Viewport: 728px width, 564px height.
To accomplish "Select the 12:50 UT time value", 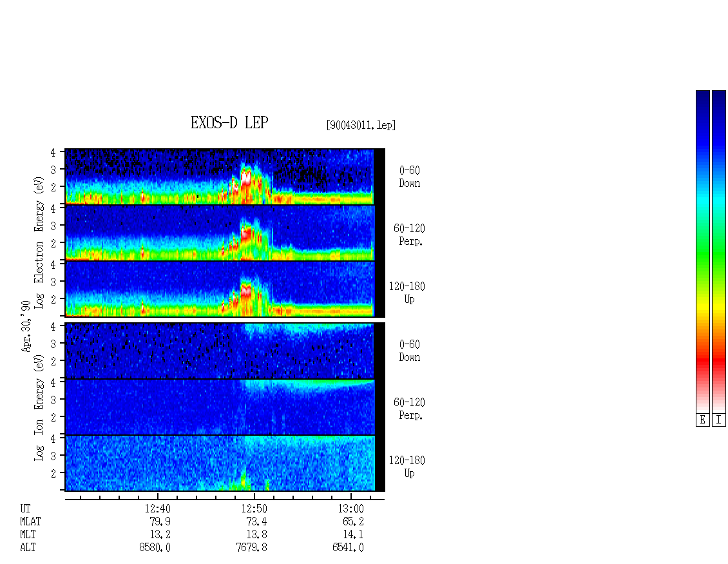I will click(x=254, y=509).
